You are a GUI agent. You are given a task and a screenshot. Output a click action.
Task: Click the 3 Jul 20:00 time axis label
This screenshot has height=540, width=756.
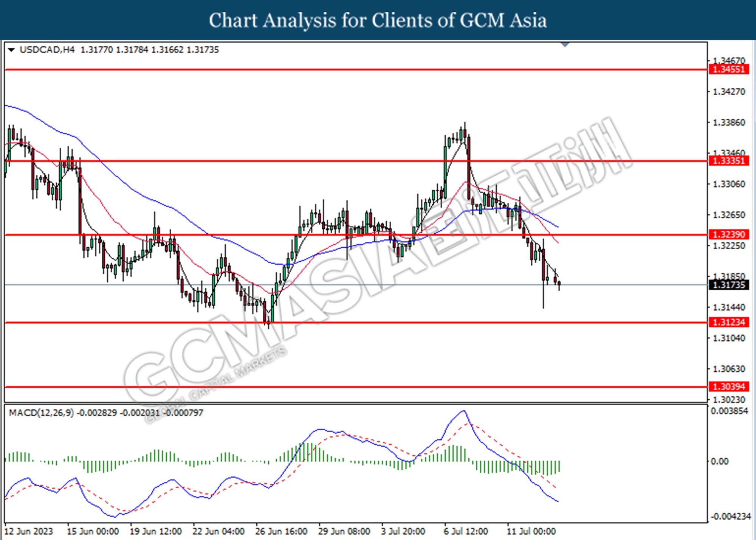pos(403,531)
